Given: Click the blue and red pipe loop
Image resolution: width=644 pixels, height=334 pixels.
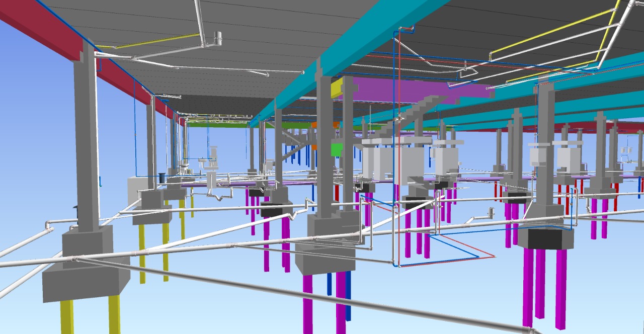Looking at the screenshot, I should pos(453,250).
